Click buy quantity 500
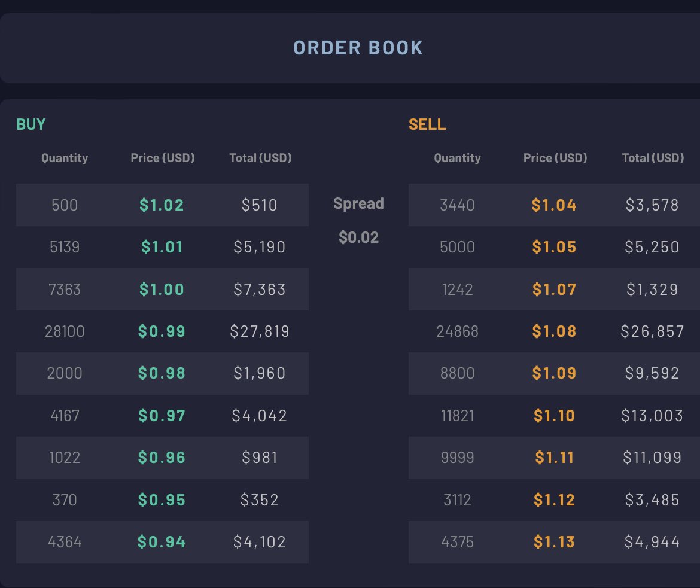Image resolution: width=700 pixels, height=588 pixels. click(x=65, y=205)
